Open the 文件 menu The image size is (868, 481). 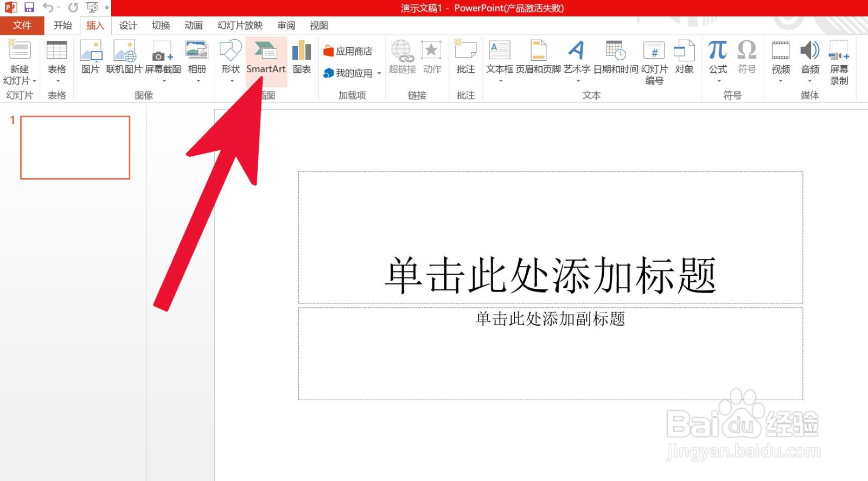[x=22, y=26]
